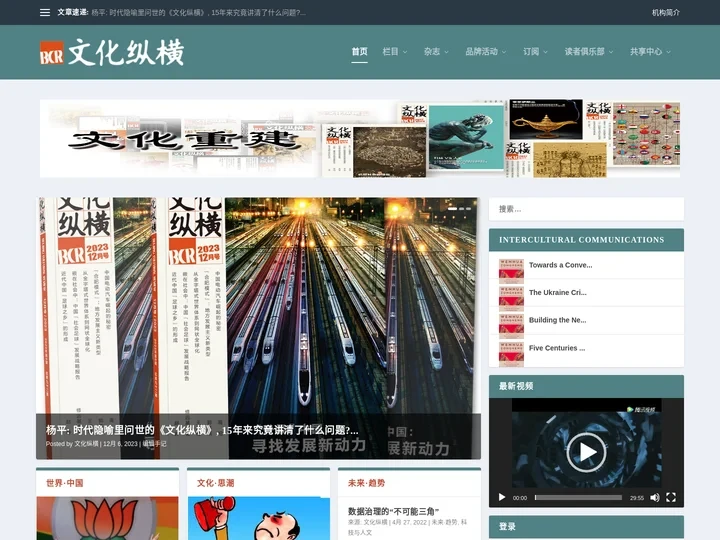
Task: Click thumbnail beside 'Towards a Conve...'
Action: point(511,270)
